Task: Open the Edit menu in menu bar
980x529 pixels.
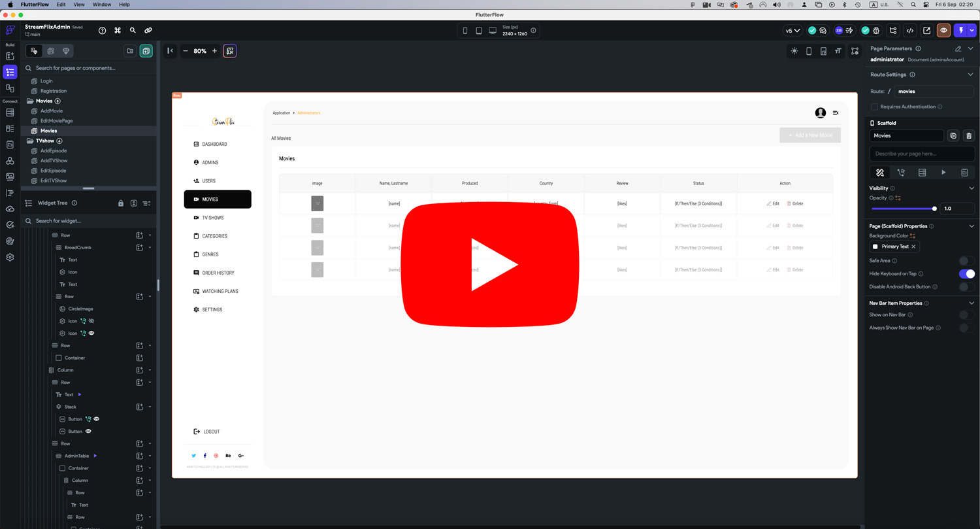Action: pyautogui.click(x=61, y=5)
